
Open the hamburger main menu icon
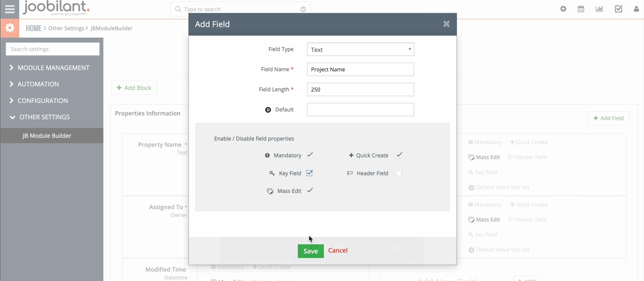pos(10,9)
